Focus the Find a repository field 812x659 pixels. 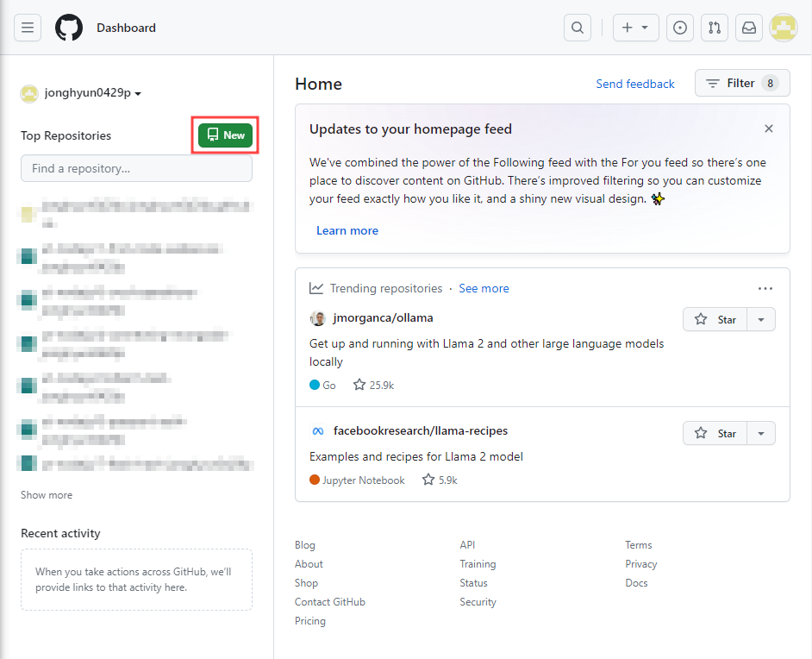point(137,168)
